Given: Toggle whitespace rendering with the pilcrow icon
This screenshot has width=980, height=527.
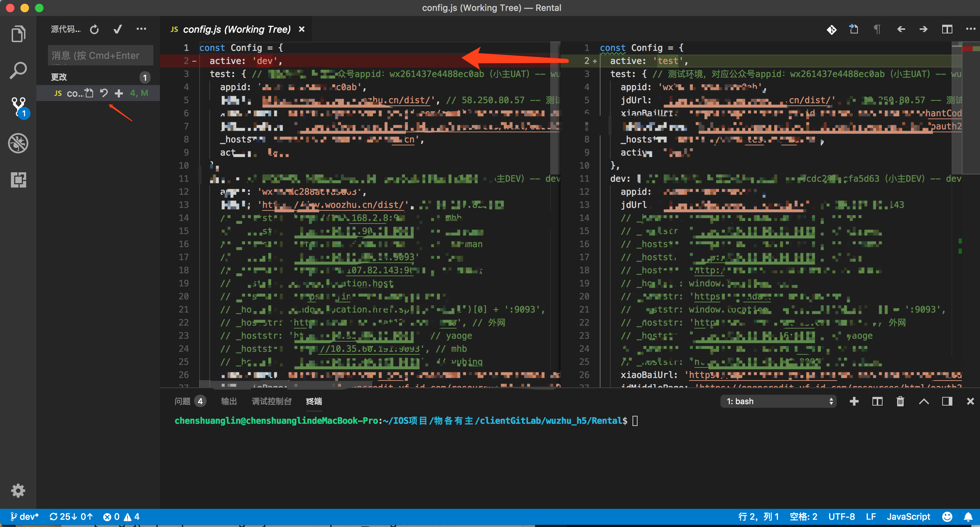Looking at the screenshot, I should (x=877, y=29).
